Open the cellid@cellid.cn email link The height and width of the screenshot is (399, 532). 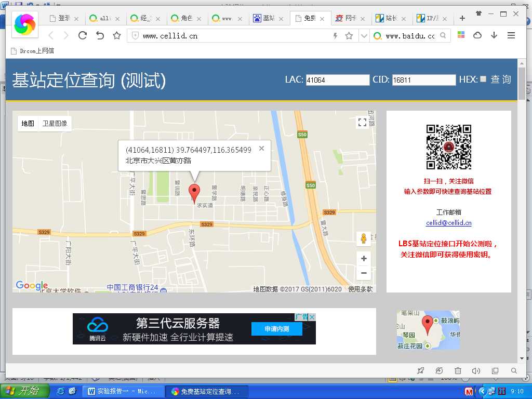coord(448,222)
